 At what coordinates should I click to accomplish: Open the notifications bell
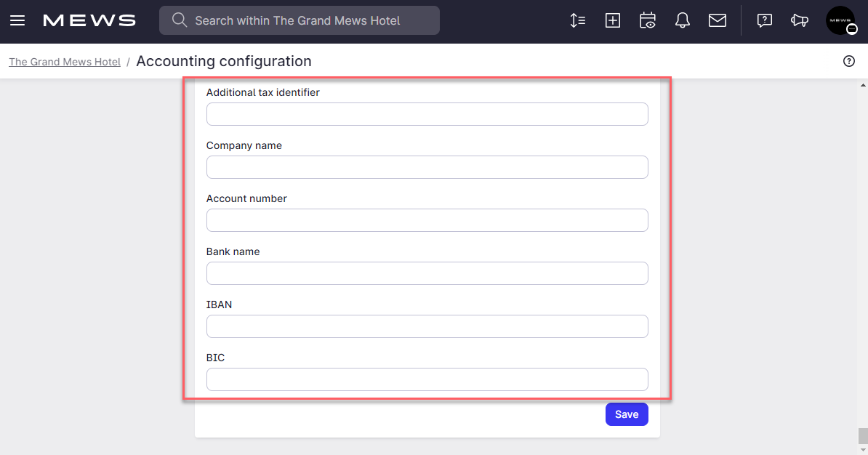682,20
